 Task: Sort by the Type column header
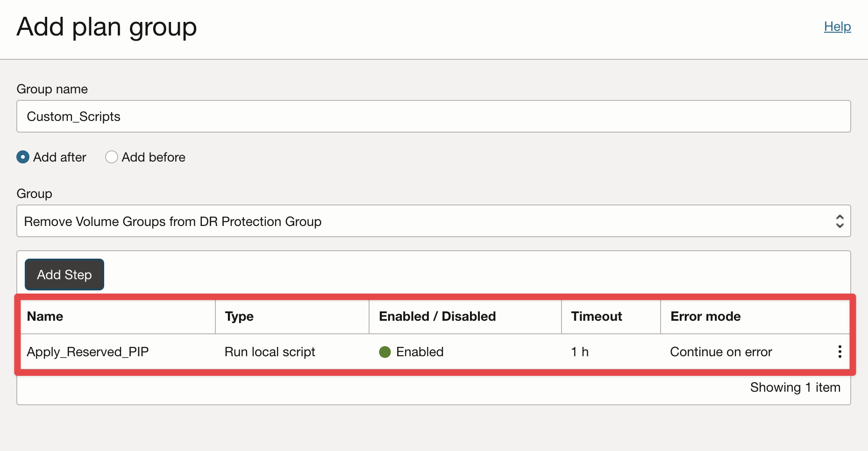[239, 317]
